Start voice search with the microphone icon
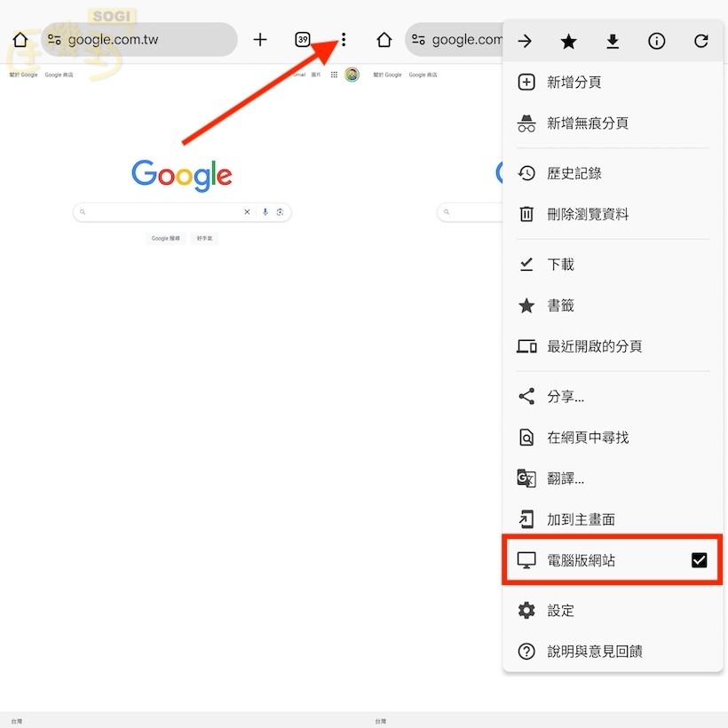 pos(265,212)
